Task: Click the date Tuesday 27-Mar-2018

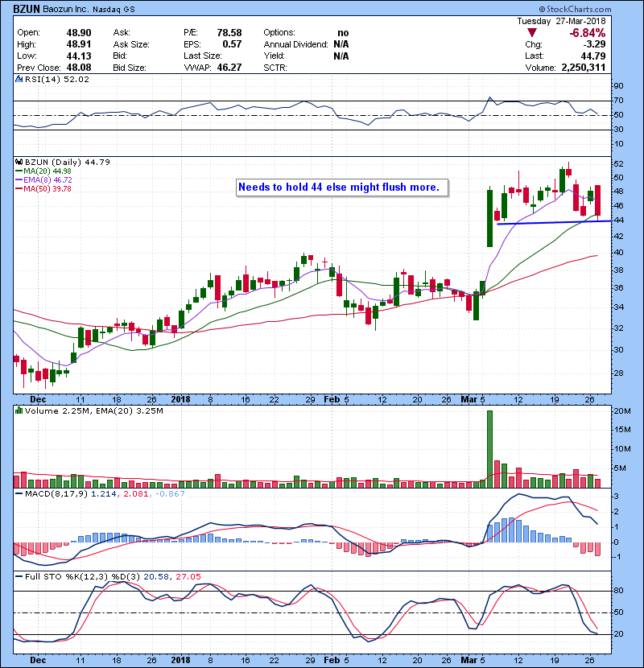Action: (x=561, y=21)
